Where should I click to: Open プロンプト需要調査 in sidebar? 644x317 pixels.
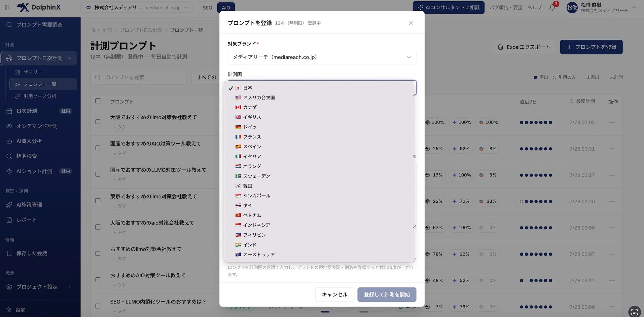(x=40, y=25)
